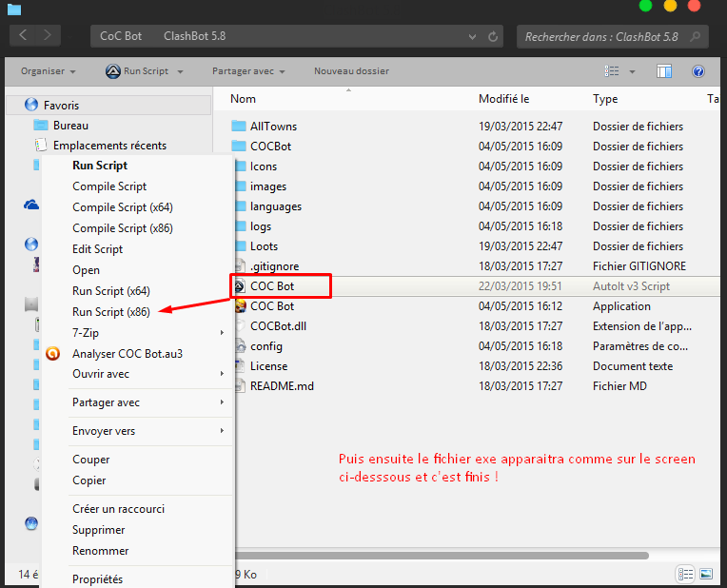The height and width of the screenshot is (588, 727).
Task: Choose Run Script in the context menu
Action: pos(100,166)
